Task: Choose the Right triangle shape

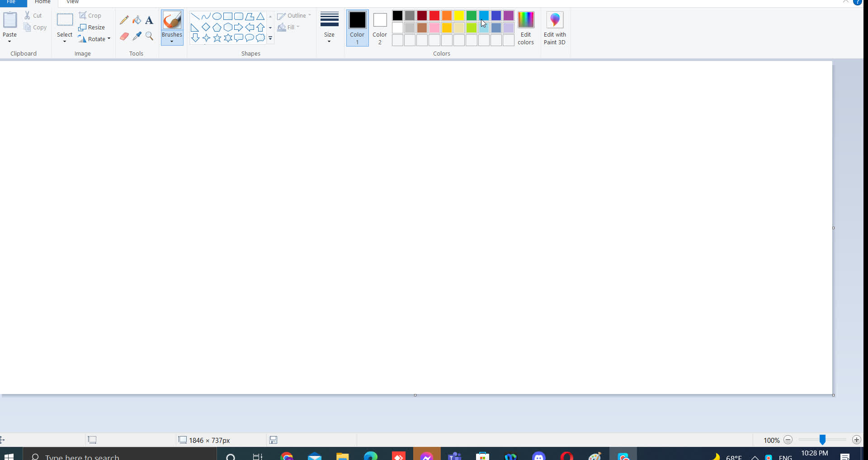Action: (195, 27)
